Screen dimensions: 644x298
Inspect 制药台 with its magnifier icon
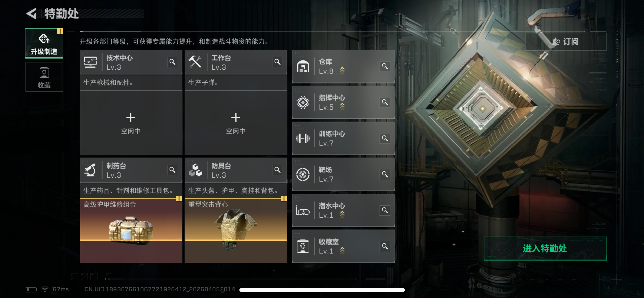[172, 170]
